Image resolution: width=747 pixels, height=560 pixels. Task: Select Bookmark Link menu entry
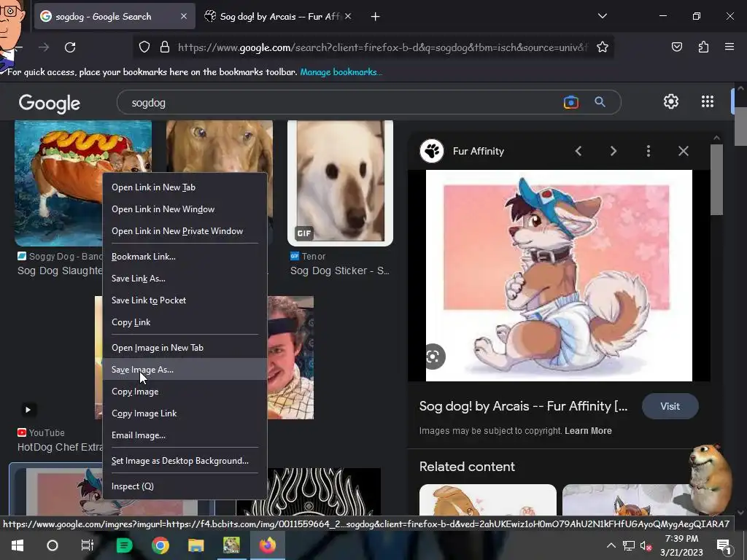[x=185, y=256]
